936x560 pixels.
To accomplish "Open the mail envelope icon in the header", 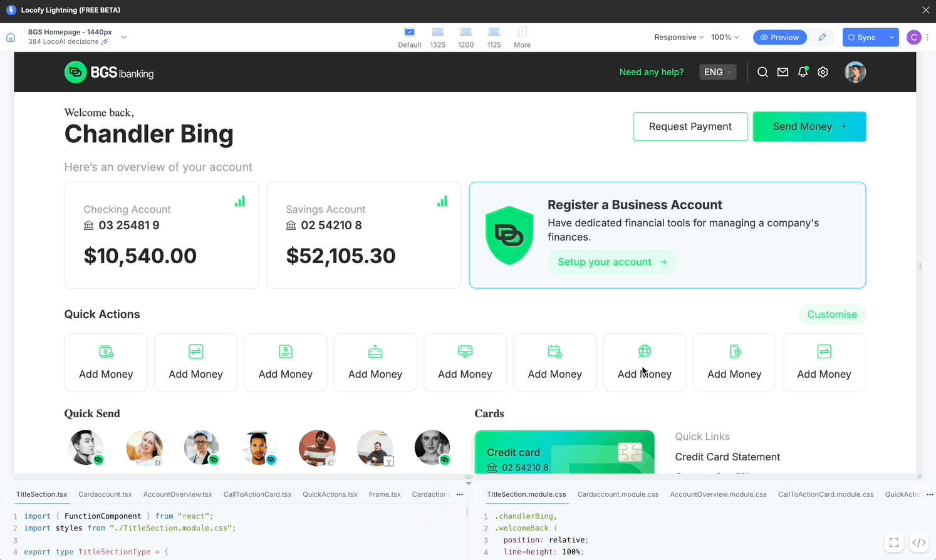I will [783, 72].
